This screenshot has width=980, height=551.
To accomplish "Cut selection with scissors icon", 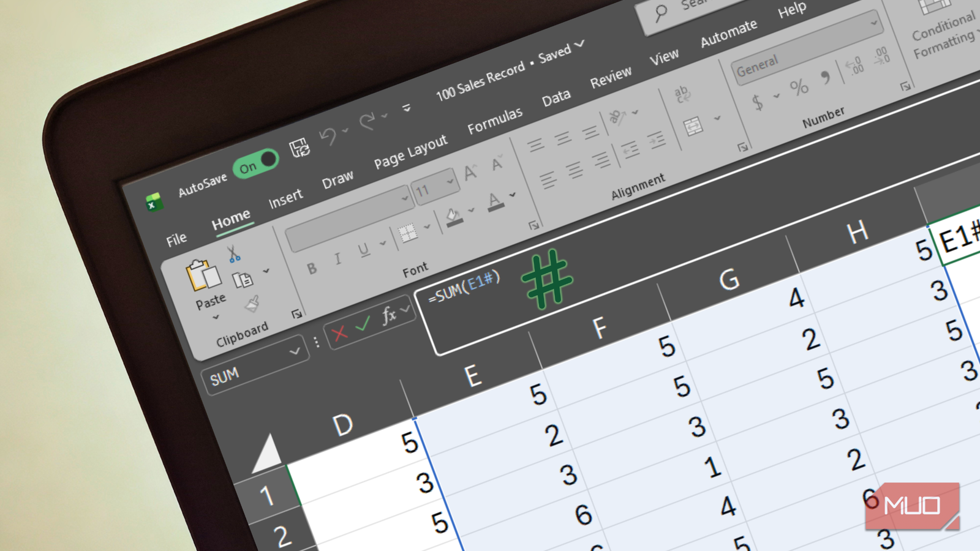I will tap(233, 254).
